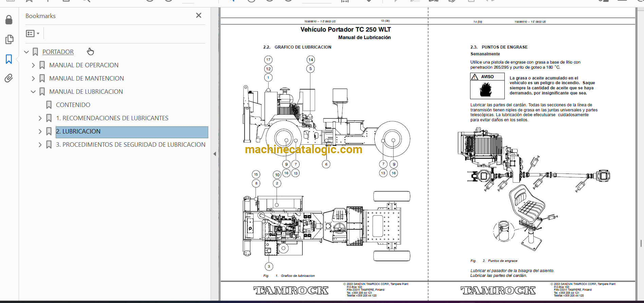The width and height of the screenshot is (644, 303).
Task: Click the bookmark icon beside CONTENIDO
Action: point(49,105)
